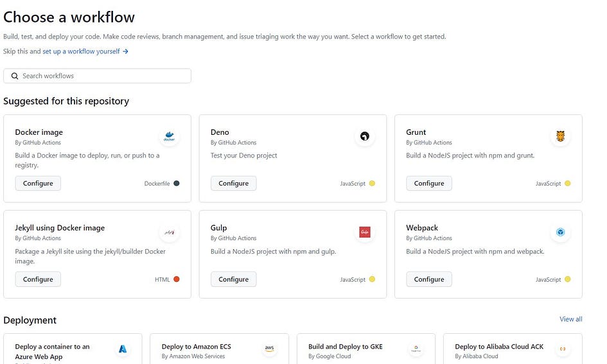Click the red Gulp logo icon
This screenshot has height=364, width=607.
[365, 232]
